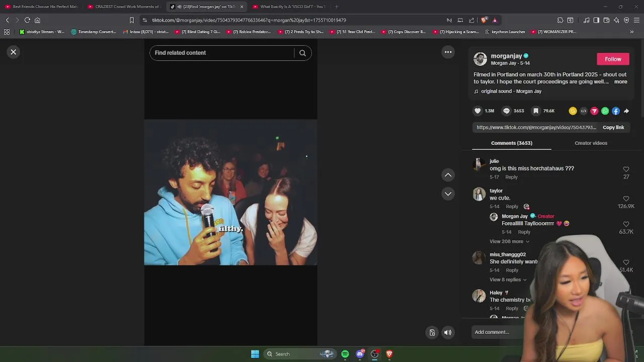Open Brave Shields lion icon
Viewport: 644px width, 362px height.
tap(484, 20)
